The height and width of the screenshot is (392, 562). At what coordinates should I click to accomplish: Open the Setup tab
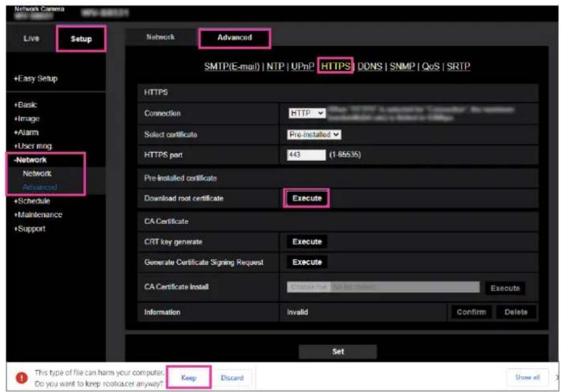[x=81, y=39]
